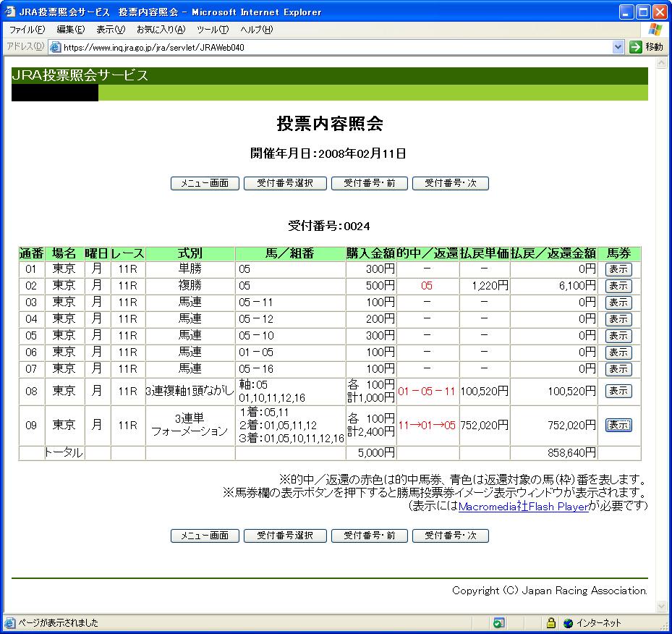The image size is (672, 634).
Task: Click the green Go arrow button
Action: pos(635,47)
